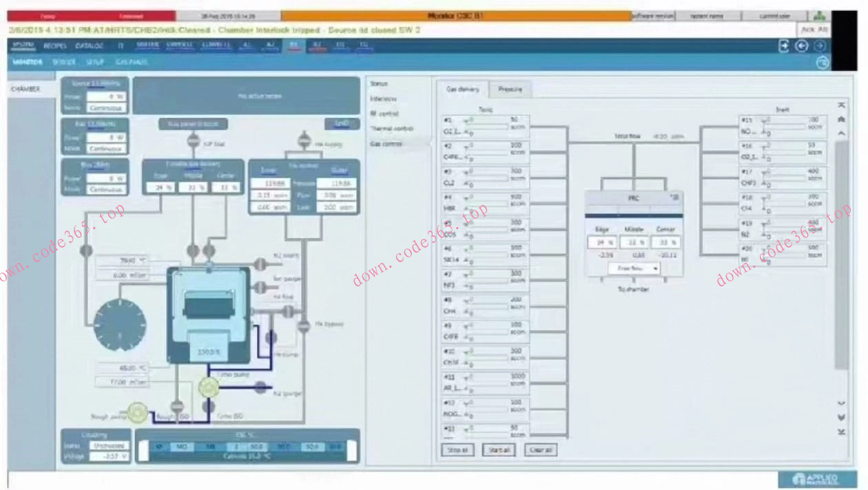868x490 pixels.
Task: Go forward with the right arrow icon
Action: click(819, 46)
